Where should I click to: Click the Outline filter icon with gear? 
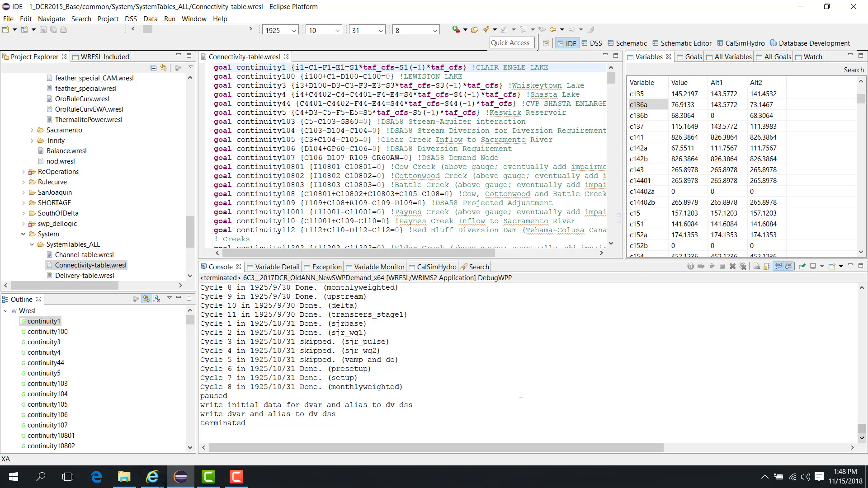point(135,299)
